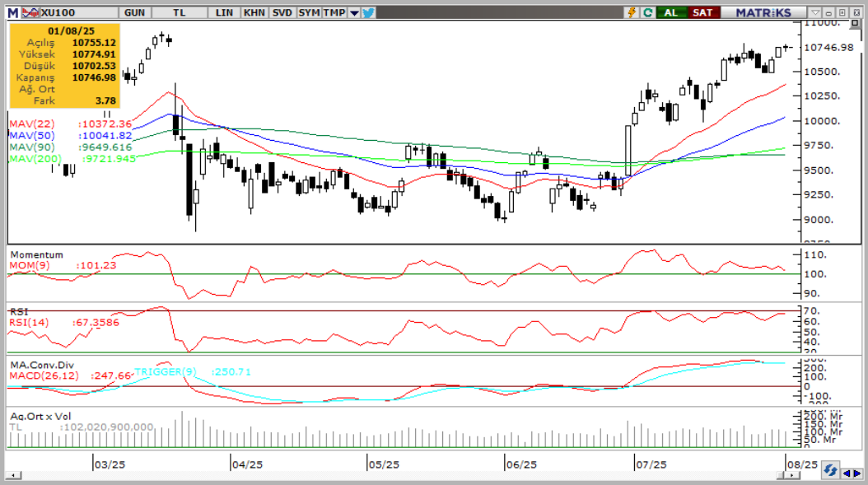
Task: Click the TRIGGER(9) signal label
Action: (166, 371)
